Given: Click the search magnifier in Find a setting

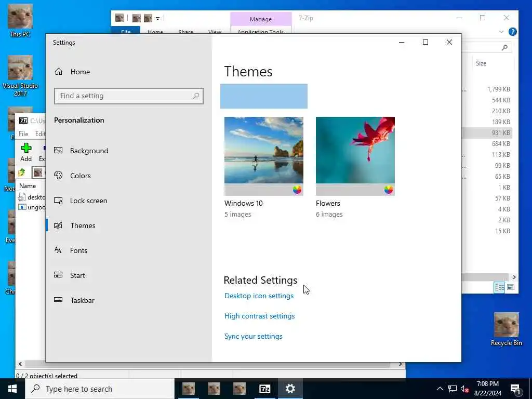Looking at the screenshot, I should tap(196, 96).
